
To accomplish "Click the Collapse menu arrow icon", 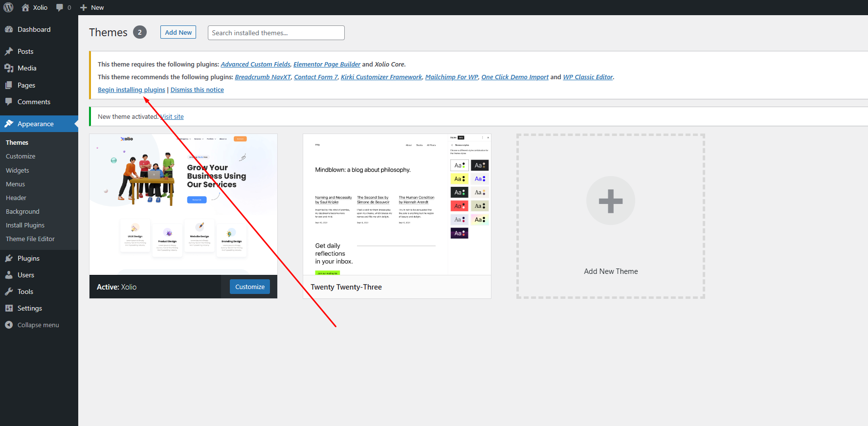I will coord(9,325).
